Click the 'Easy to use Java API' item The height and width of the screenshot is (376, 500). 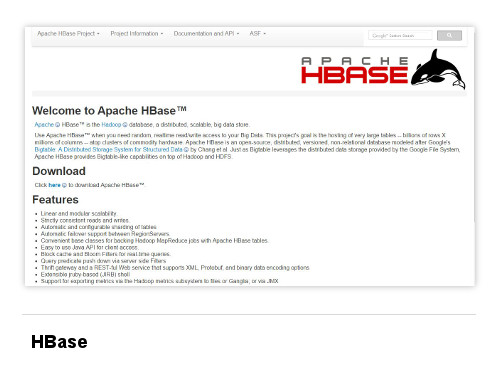pyautogui.click(x=90, y=247)
